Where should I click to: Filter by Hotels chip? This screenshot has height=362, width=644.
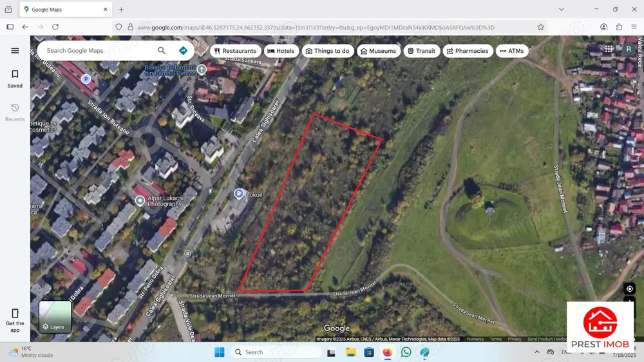(x=281, y=51)
